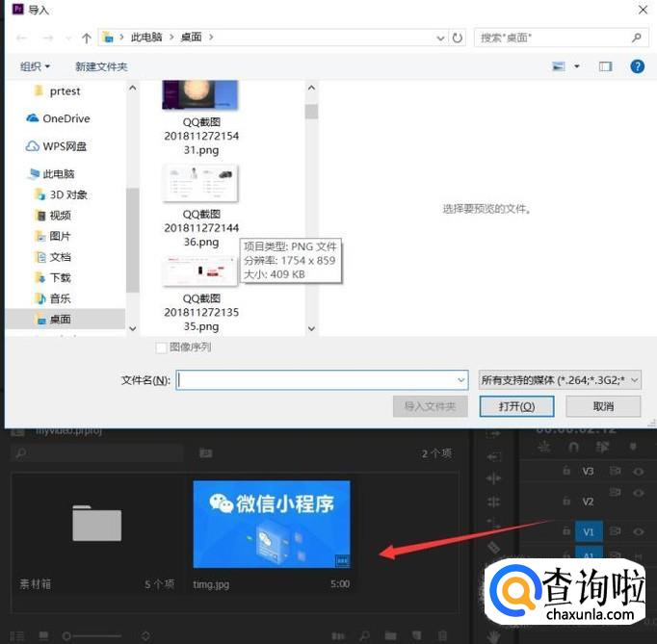Hide track V1 with its eye icon
This screenshot has height=644, width=657.
pos(638,531)
